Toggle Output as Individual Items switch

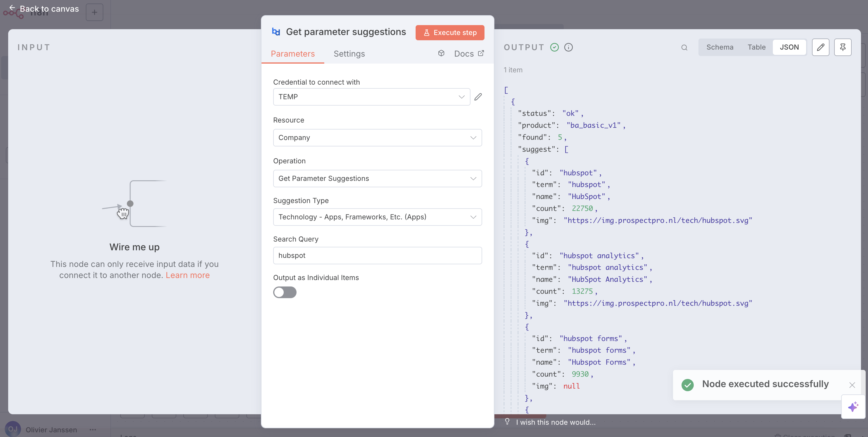[x=285, y=292]
